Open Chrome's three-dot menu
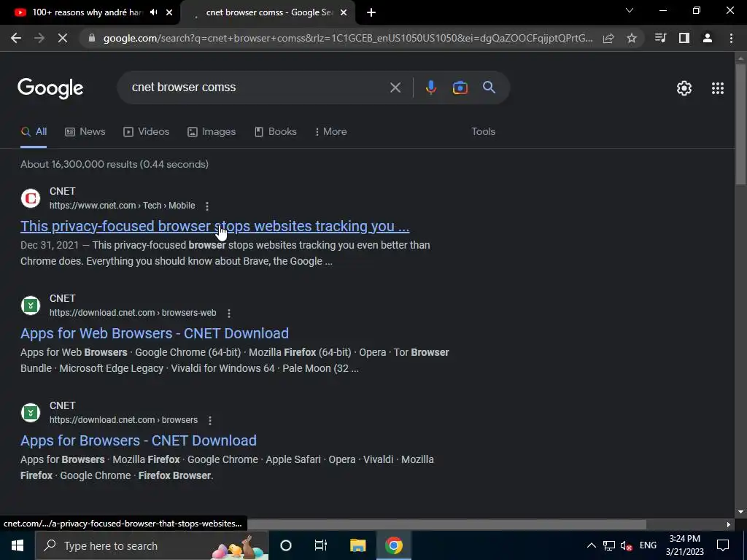The image size is (747, 560). 731,38
